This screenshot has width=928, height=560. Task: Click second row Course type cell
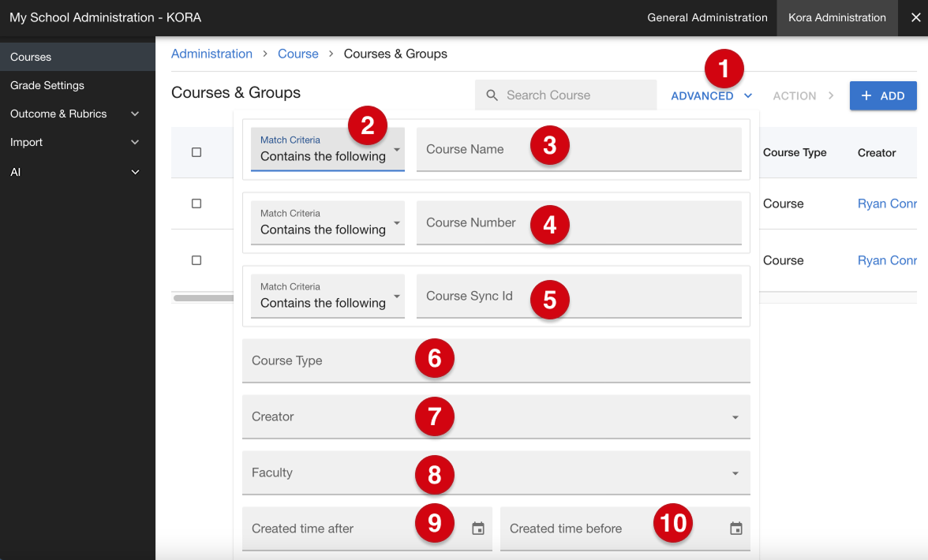click(x=783, y=260)
